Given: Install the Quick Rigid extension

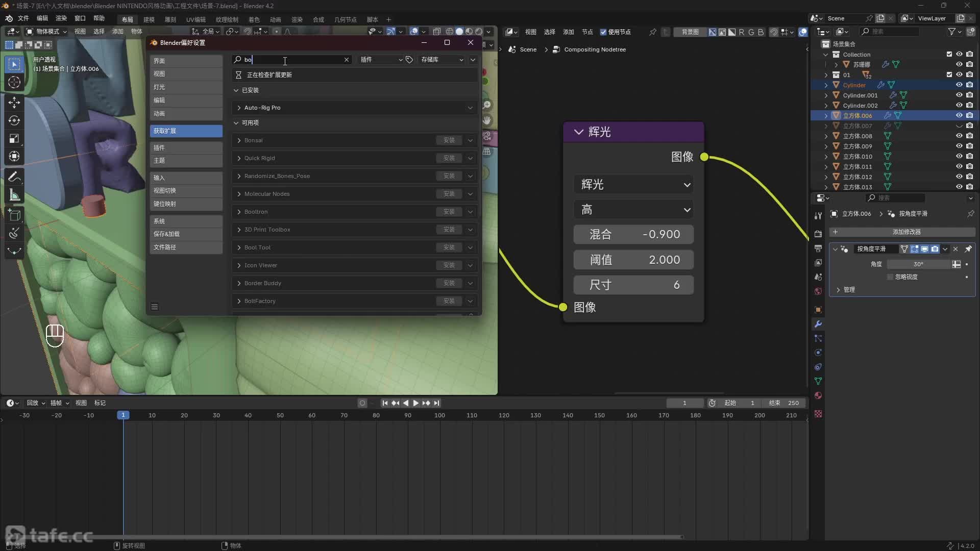Looking at the screenshot, I should [x=449, y=158].
